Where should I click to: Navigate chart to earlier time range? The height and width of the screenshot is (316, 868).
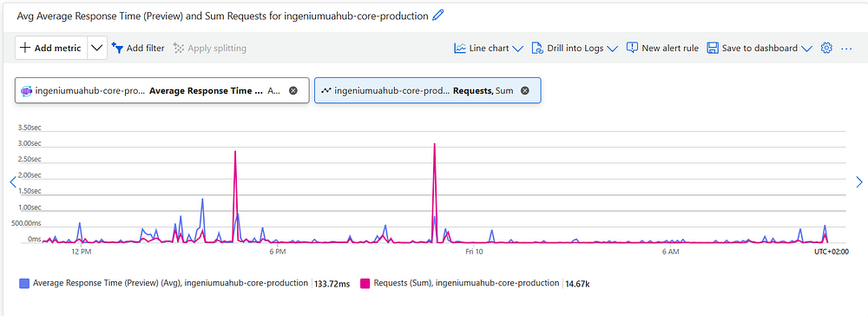click(13, 182)
